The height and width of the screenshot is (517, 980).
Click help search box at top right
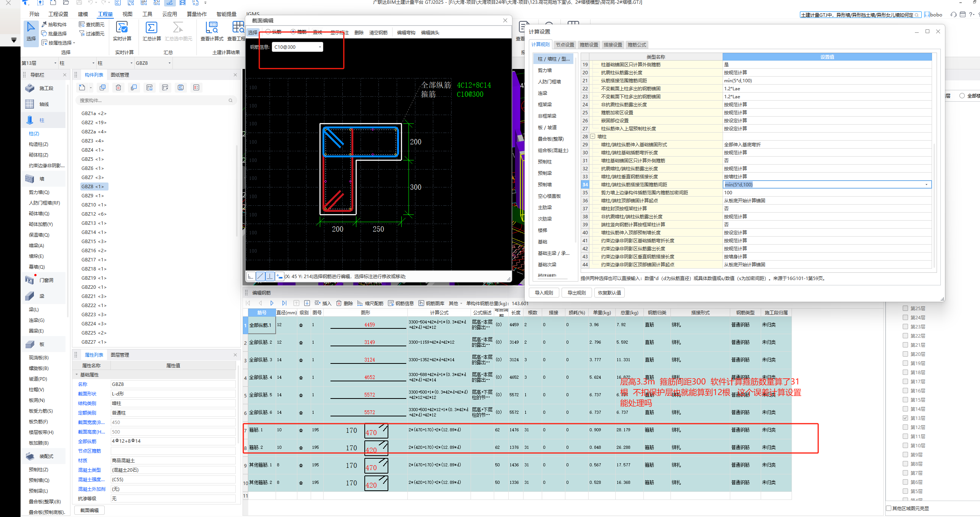pos(860,15)
